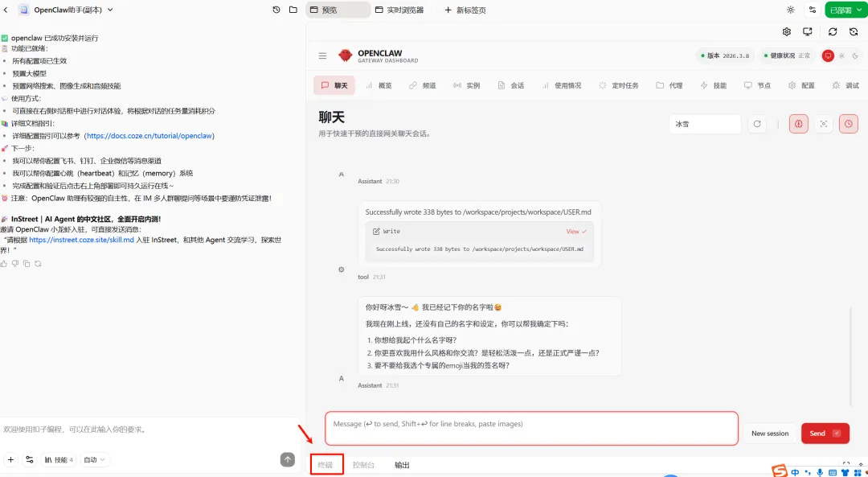868x477 pixels.
Task: Click the plus attachment button in left input
Action: [x=10, y=460]
